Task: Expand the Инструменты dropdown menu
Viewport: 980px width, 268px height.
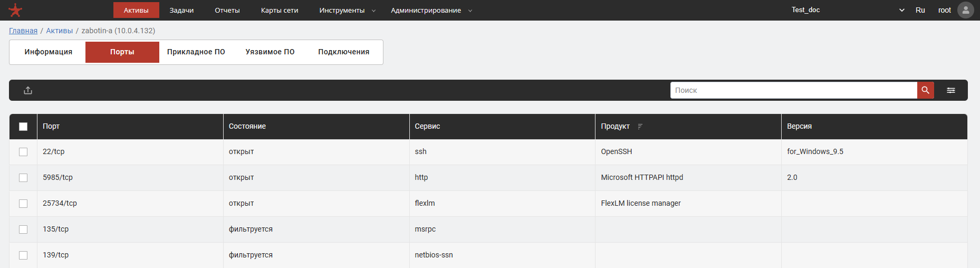Action: (347, 11)
